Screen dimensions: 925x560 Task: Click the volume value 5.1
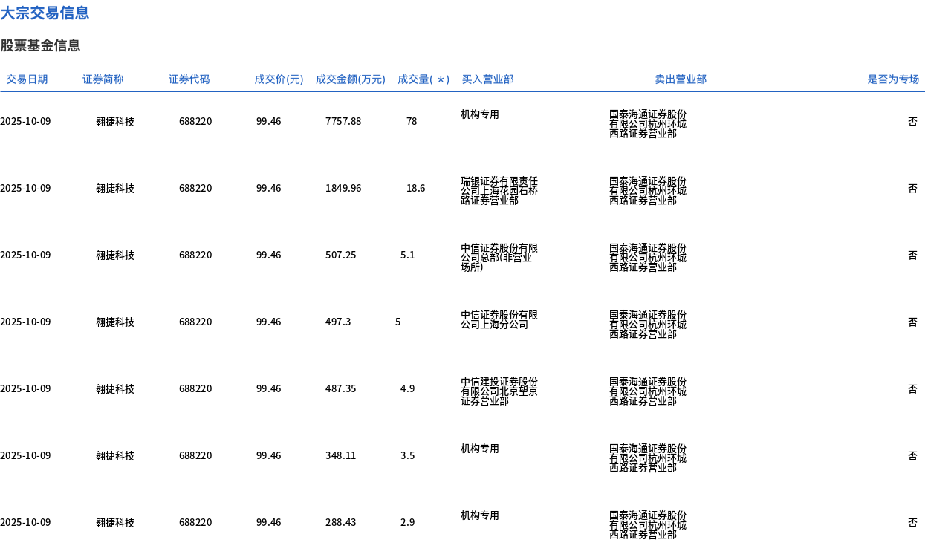(408, 255)
